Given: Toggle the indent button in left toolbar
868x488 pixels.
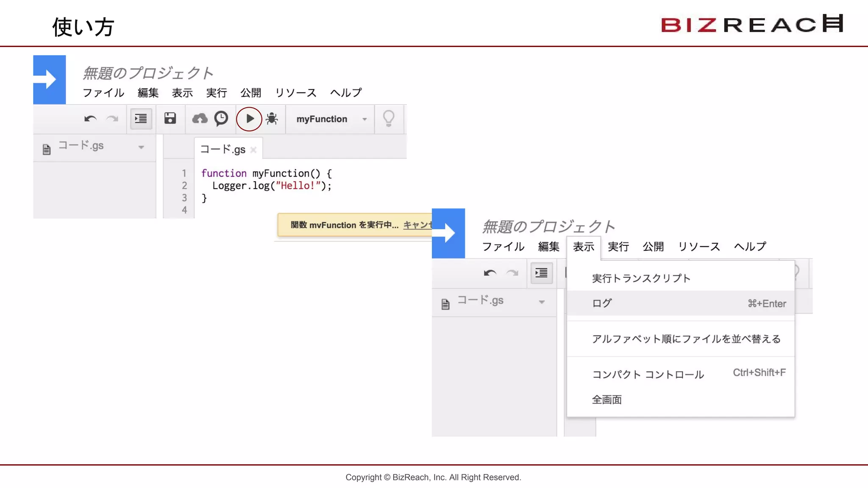Looking at the screenshot, I should point(141,119).
